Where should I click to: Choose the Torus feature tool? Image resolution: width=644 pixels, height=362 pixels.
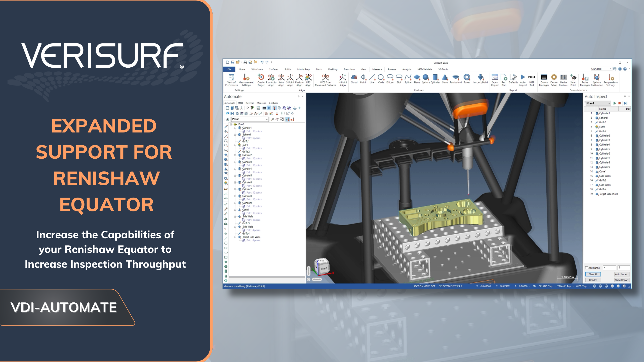tap(467, 79)
